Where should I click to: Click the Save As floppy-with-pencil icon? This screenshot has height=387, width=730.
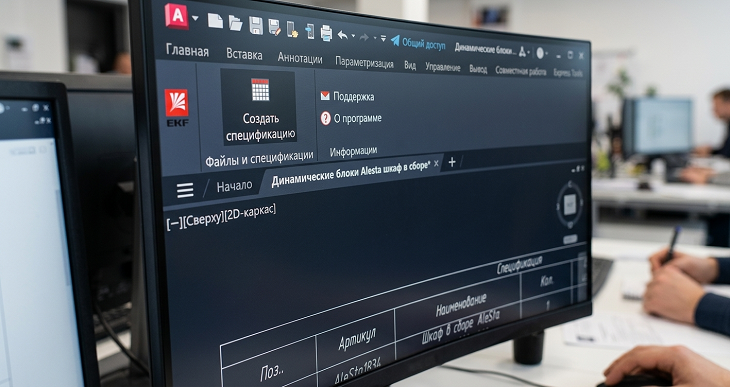coord(275,27)
